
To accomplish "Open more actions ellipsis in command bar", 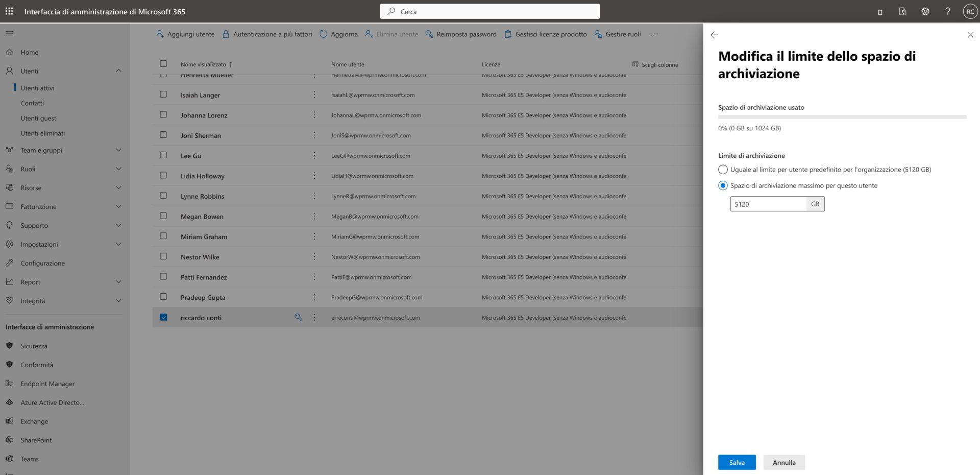I will coord(654,34).
